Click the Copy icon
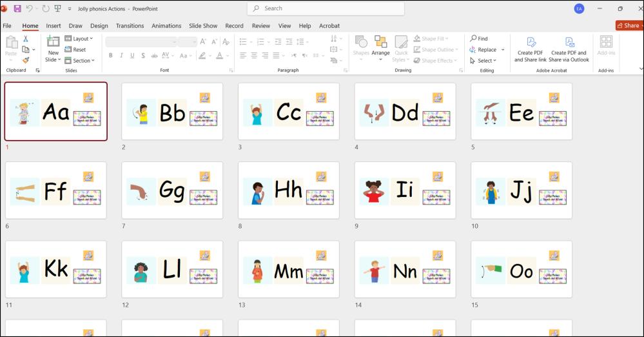The image size is (644, 337). tap(26, 49)
